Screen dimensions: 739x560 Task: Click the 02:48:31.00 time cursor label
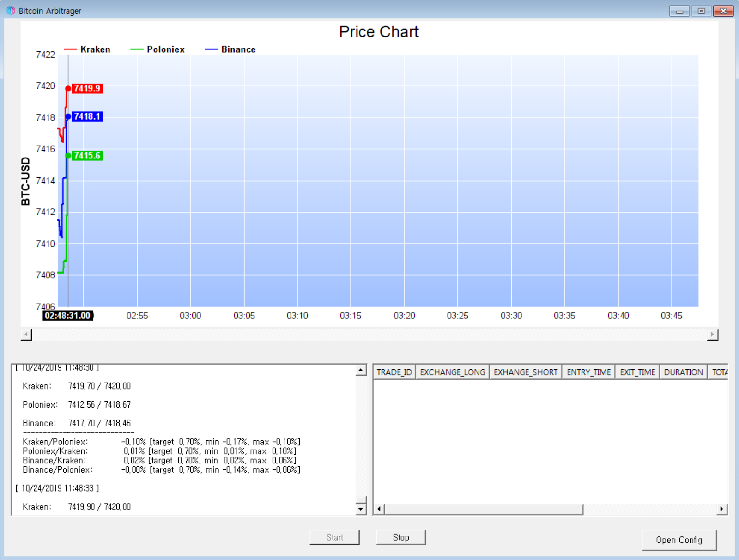pyautogui.click(x=68, y=316)
